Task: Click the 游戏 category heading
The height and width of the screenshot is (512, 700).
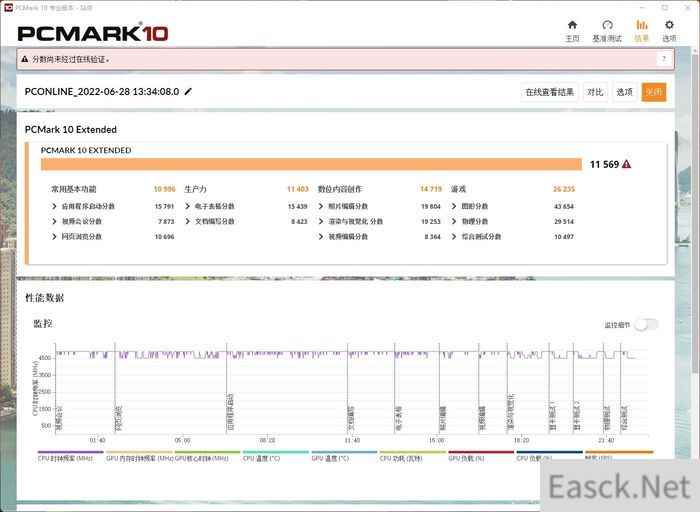Action: tap(458, 189)
